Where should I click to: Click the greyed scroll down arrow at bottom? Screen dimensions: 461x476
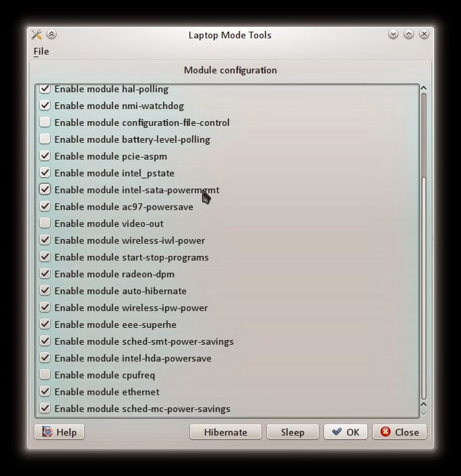click(x=424, y=413)
